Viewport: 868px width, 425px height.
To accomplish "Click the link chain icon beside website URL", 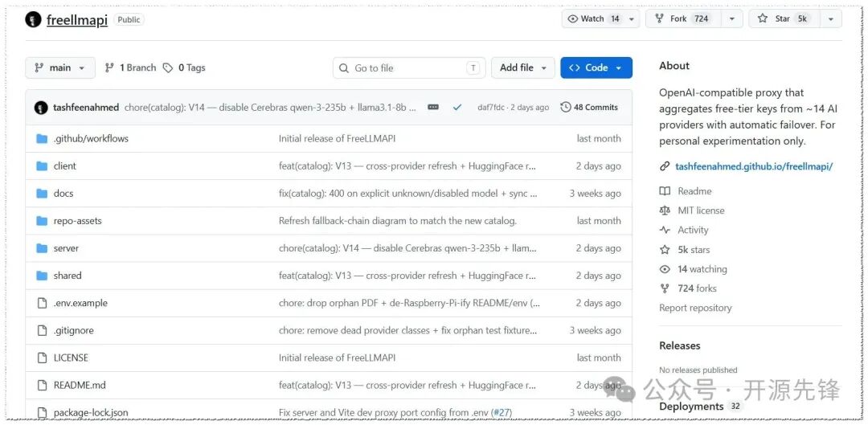I will click(x=665, y=166).
